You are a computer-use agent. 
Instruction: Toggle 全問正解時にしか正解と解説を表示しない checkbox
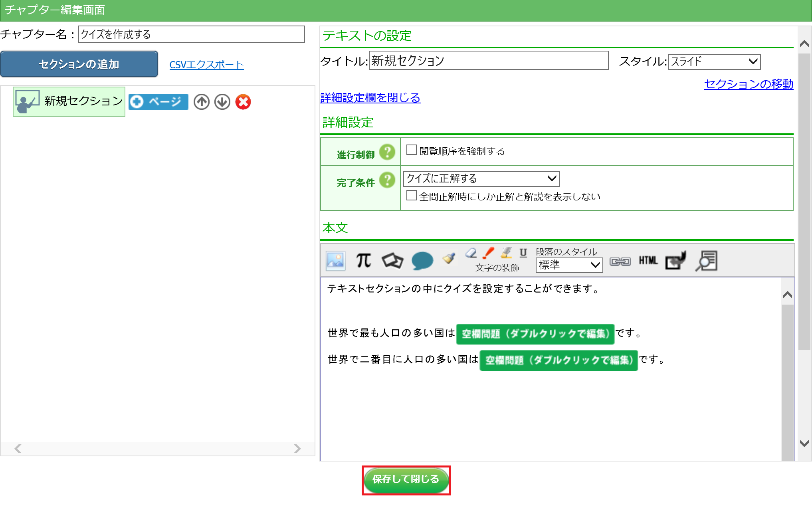click(x=411, y=196)
